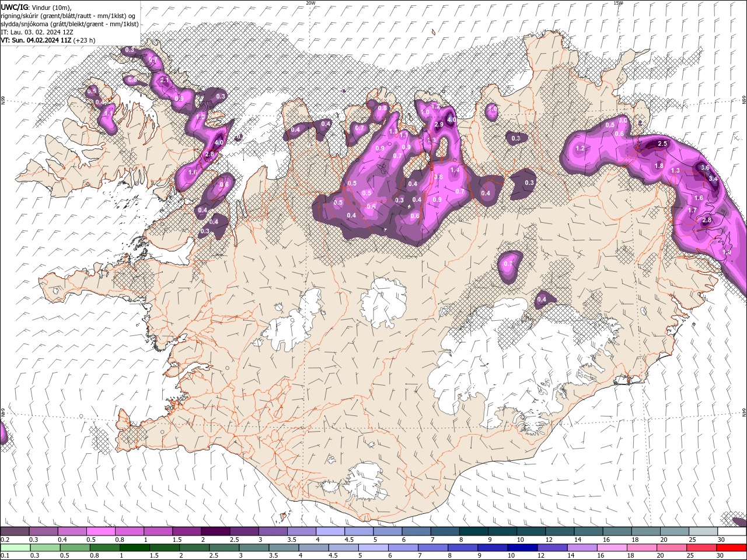The height and width of the screenshot is (560, 747).
Task: Click the isolated '0.7' snow patch in the central highlands
Action: pyautogui.click(x=511, y=265)
